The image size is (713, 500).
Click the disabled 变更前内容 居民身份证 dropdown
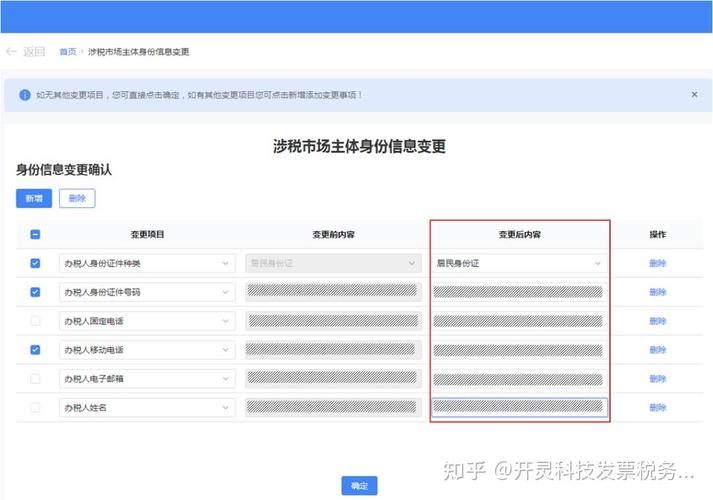333,263
